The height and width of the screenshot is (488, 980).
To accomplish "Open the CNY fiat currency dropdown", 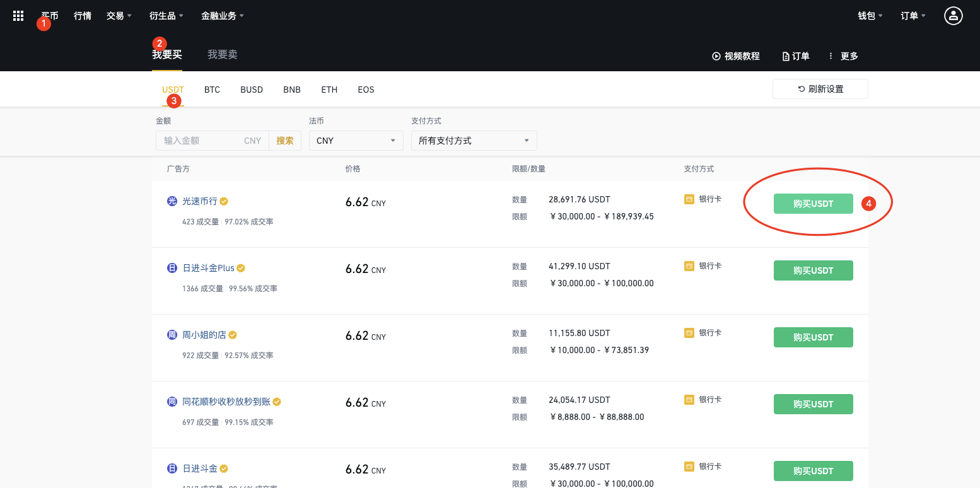I will [x=356, y=141].
